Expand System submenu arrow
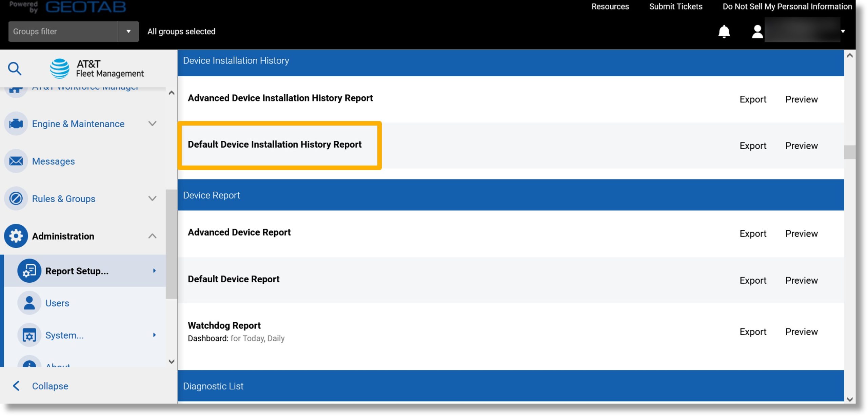This screenshot has width=868, height=416. coord(154,335)
